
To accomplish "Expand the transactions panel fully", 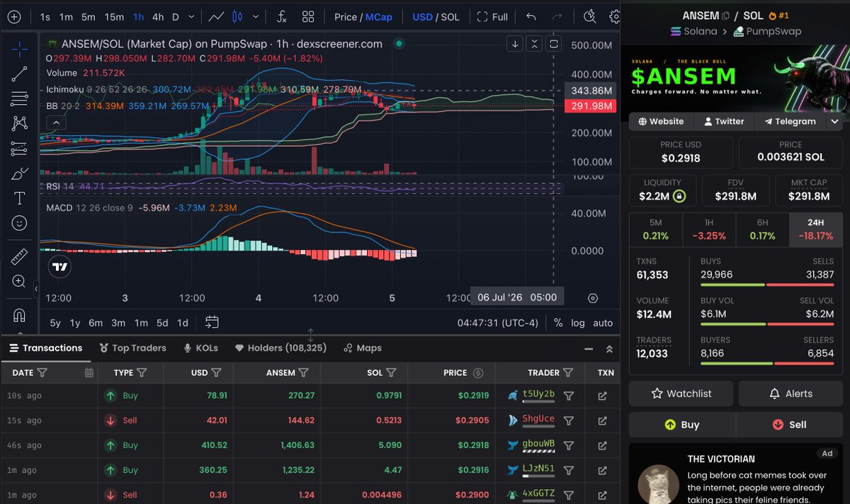I will tap(609, 348).
